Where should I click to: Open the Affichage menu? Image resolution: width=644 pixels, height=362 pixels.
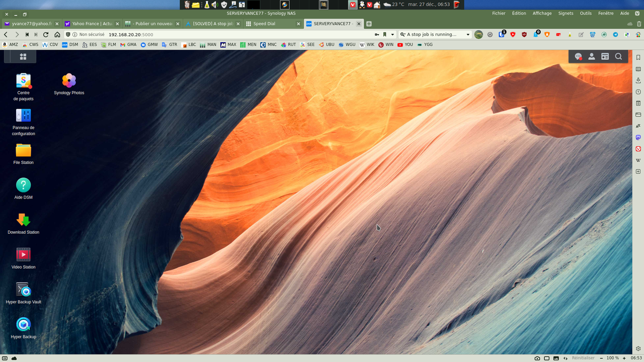[542, 14]
